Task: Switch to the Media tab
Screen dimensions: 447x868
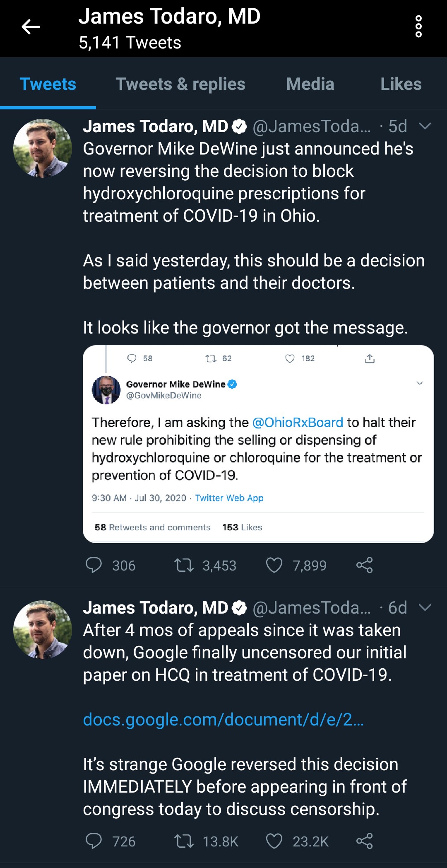Action: coord(310,84)
